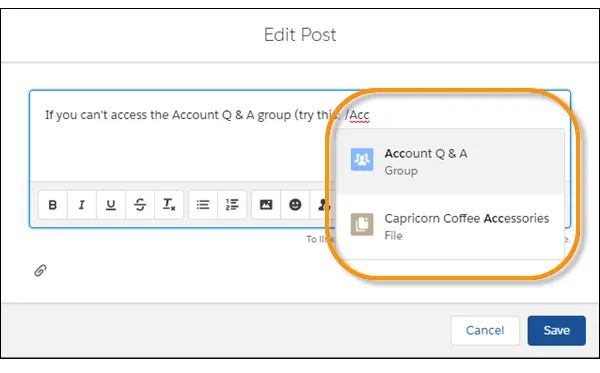Insert an image into the post
Viewport: 600px width, 373px height.
coord(266,205)
